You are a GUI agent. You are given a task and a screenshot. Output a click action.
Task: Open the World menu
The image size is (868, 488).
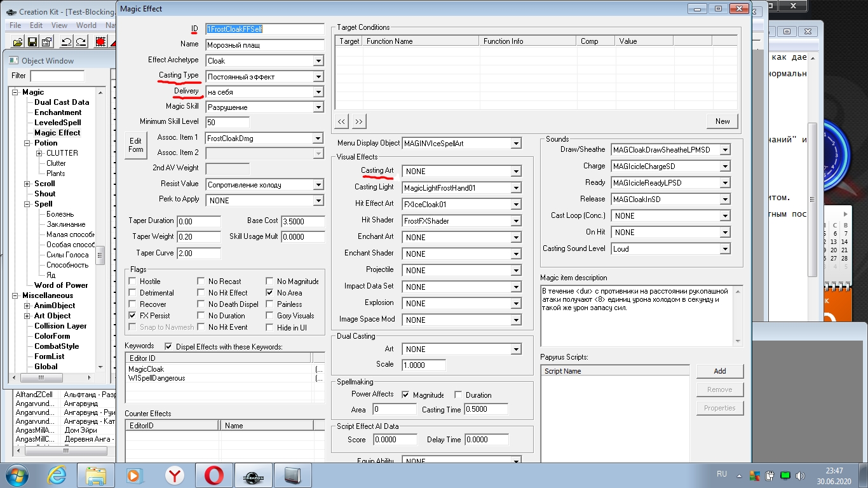pos(86,25)
